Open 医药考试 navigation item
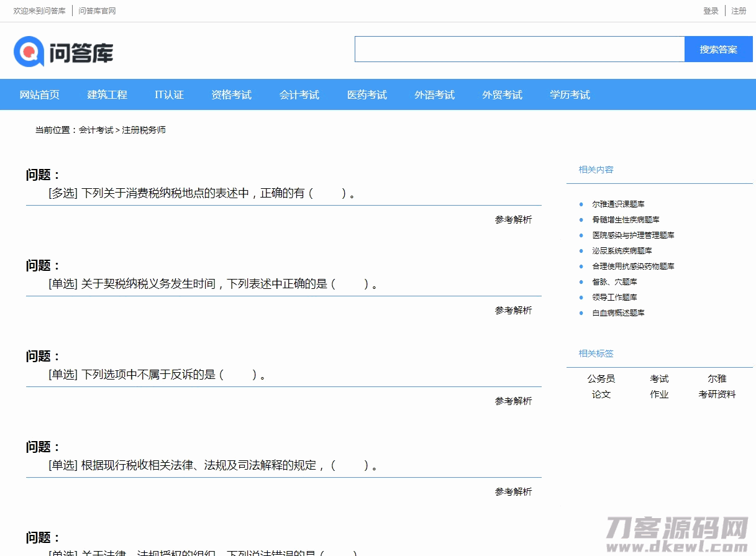Screen dimensions: 756x556 (367, 95)
